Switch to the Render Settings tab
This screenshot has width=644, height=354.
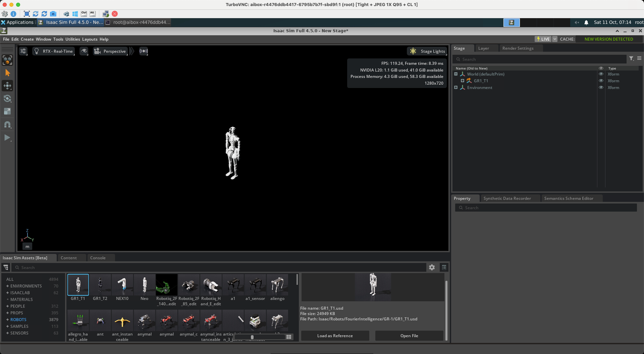(x=518, y=48)
